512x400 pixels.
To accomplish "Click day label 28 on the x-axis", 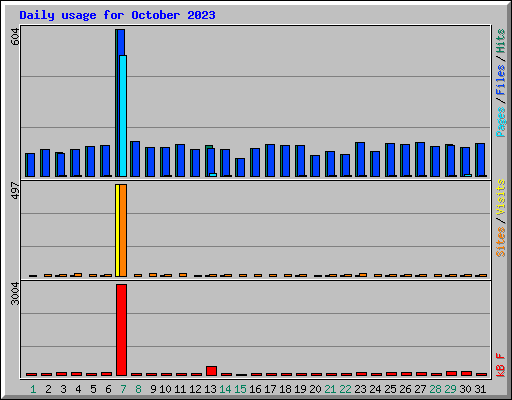I will point(435,389).
